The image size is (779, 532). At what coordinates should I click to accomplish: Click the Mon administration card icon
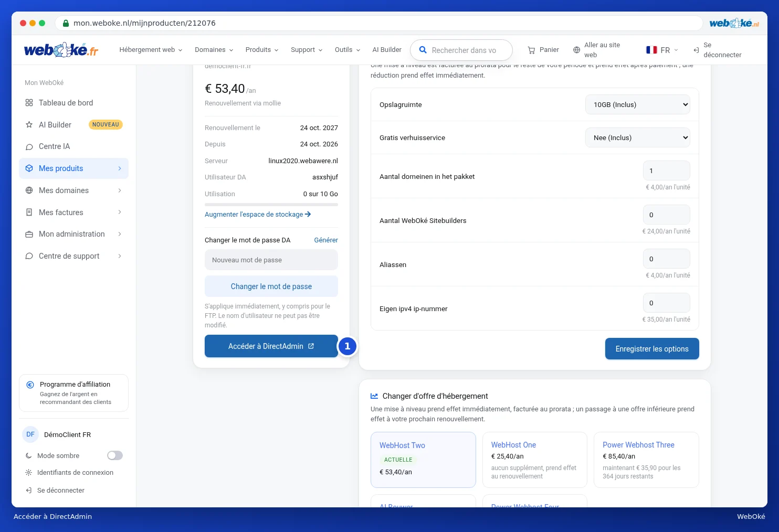click(x=29, y=234)
